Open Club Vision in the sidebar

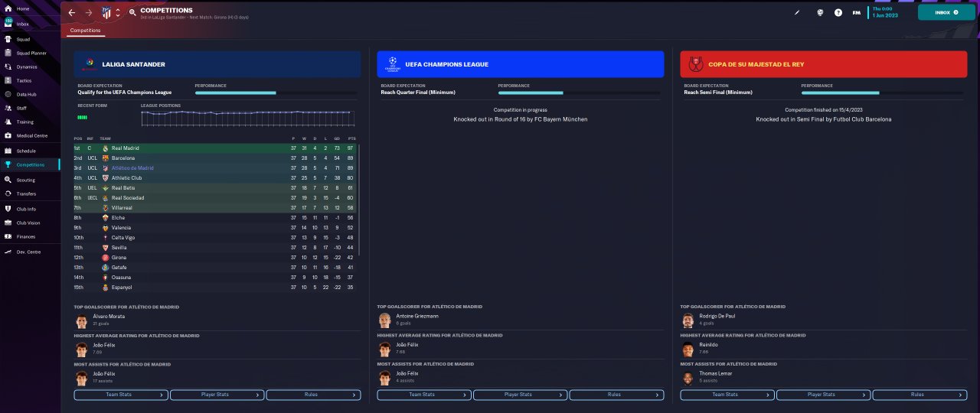tap(29, 223)
